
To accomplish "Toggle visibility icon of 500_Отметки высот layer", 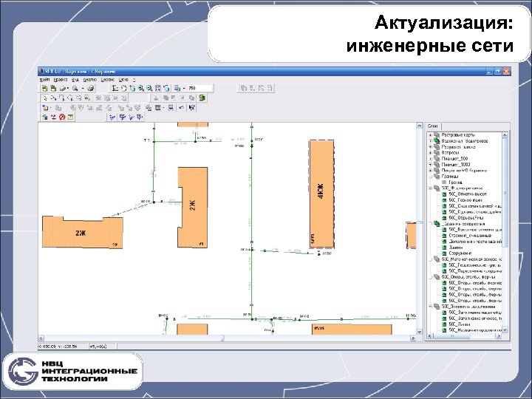I will (444, 194).
